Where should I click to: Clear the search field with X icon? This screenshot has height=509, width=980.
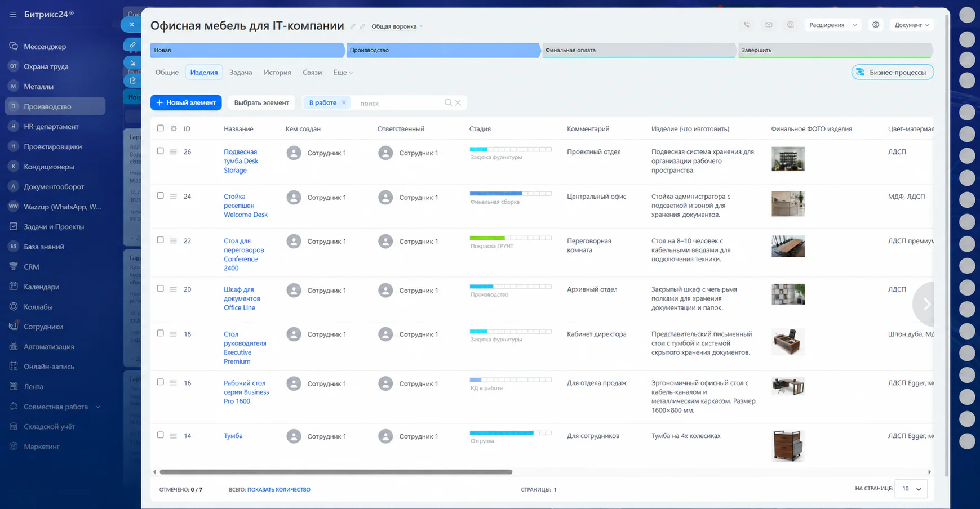point(458,102)
